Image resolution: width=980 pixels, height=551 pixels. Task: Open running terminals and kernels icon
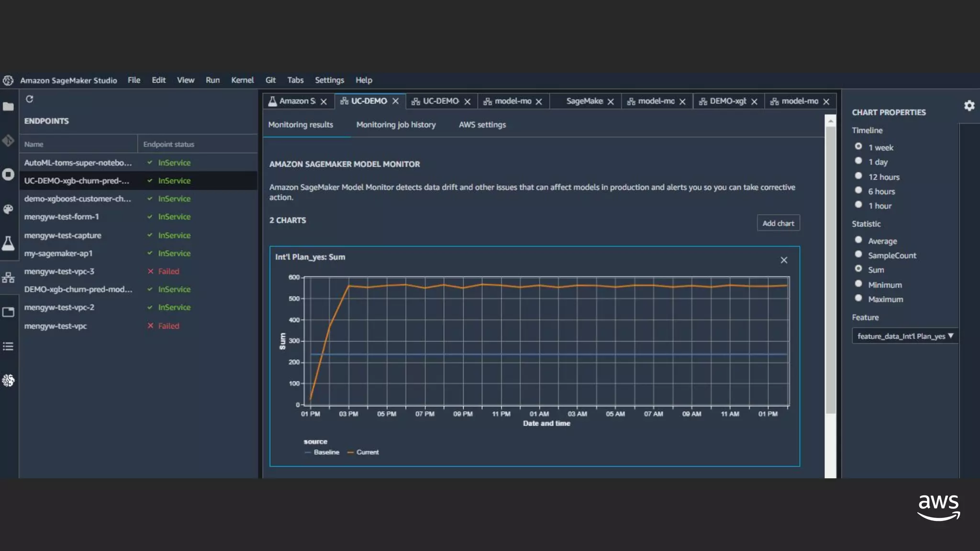[8, 174]
